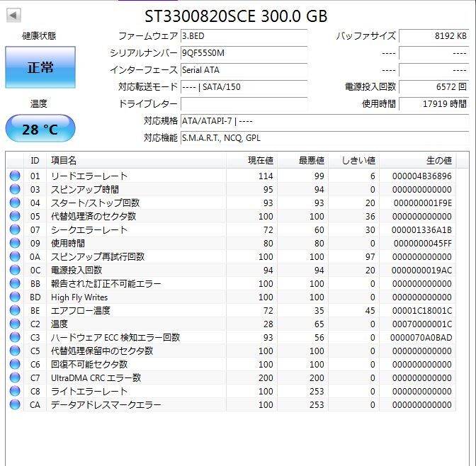Click the transfer mode field SATA/150
Screen dimensions: 476x466
(244, 87)
